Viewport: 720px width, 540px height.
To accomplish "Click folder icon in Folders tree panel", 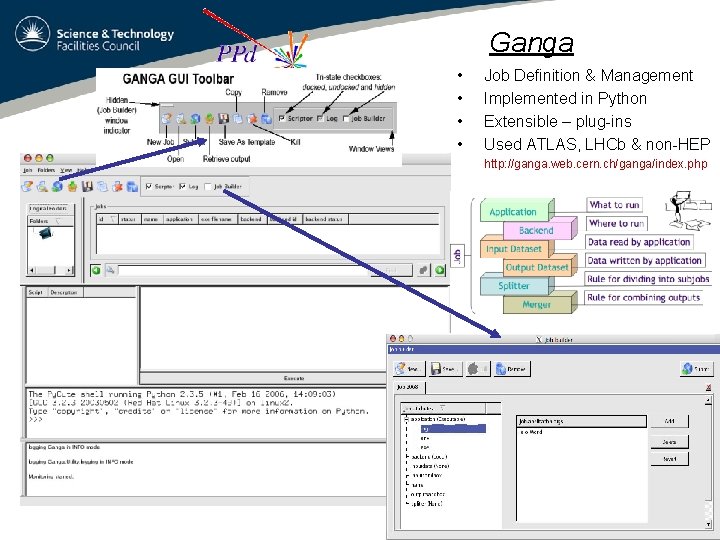I will click(x=45, y=233).
